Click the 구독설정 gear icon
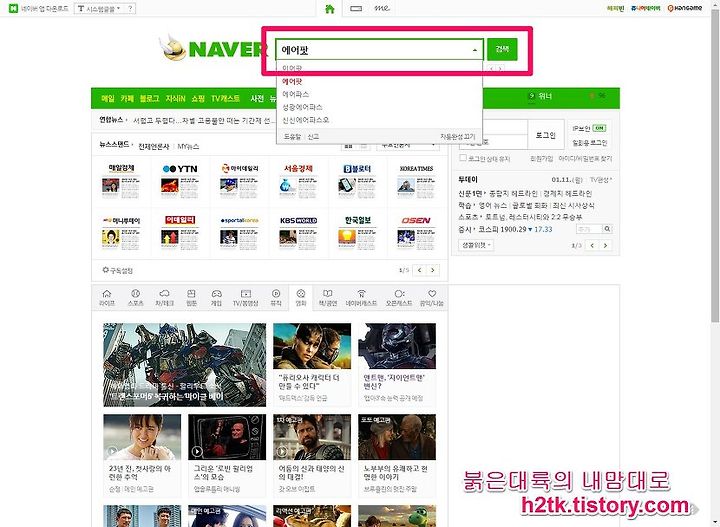The image size is (720, 527). 106,270
